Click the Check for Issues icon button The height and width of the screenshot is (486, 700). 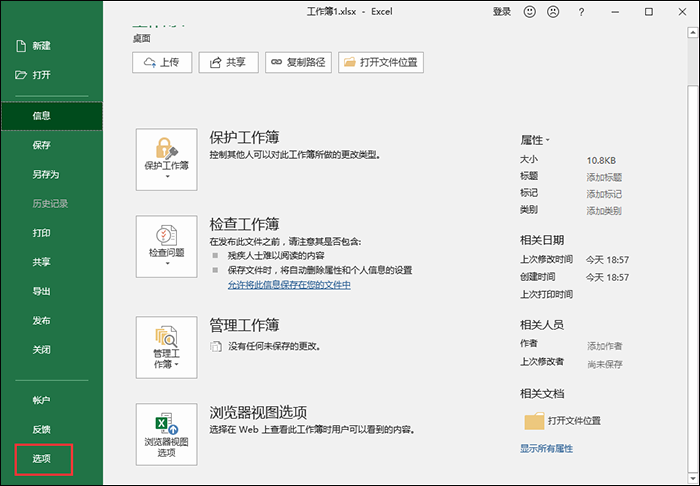point(167,246)
